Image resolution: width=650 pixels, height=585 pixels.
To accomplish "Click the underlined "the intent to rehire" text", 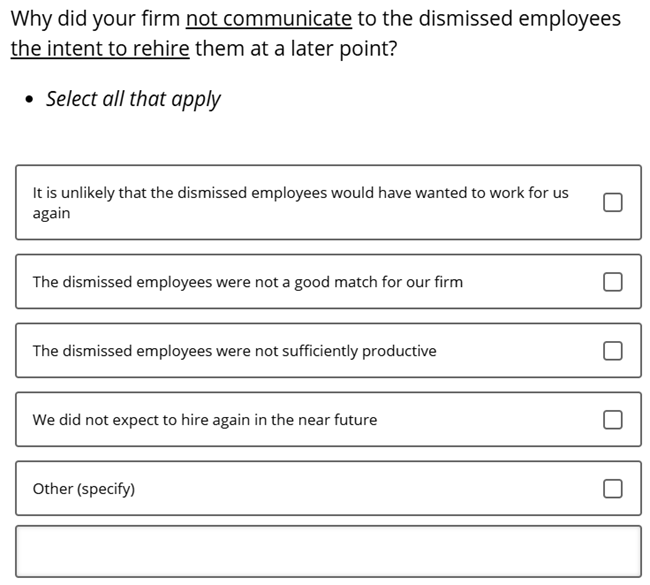I will click(100, 48).
